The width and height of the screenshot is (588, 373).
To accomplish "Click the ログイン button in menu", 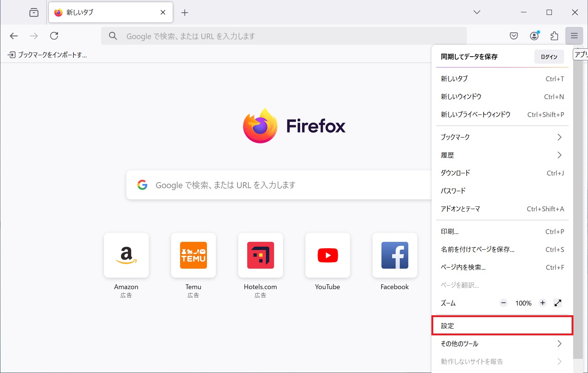I will [x=549, y=57].
